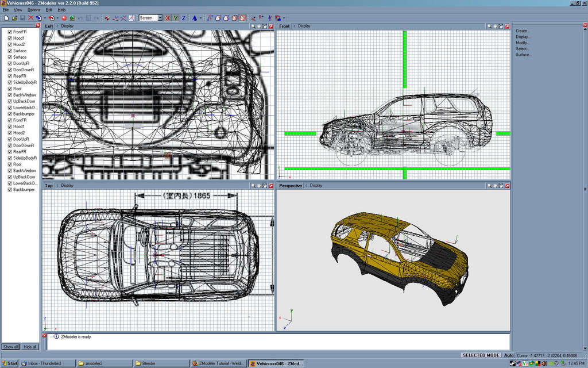
Task: Toggle the green Y axis constraint
Action: (x=176, y=18)
